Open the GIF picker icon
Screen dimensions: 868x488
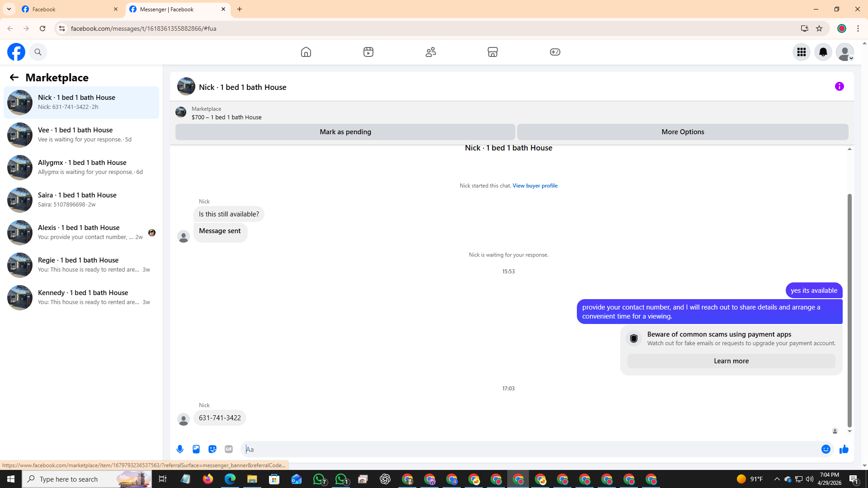(229, 449)
